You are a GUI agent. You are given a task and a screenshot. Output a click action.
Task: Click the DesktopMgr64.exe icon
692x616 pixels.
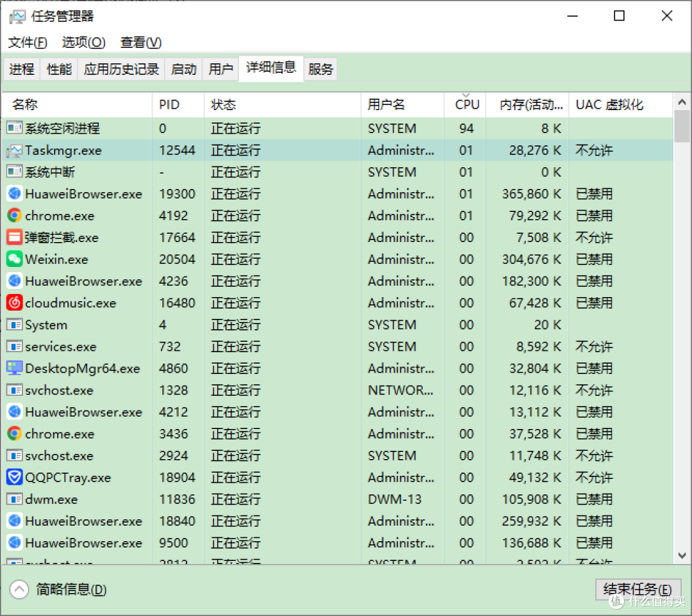[x=14, y=368]
